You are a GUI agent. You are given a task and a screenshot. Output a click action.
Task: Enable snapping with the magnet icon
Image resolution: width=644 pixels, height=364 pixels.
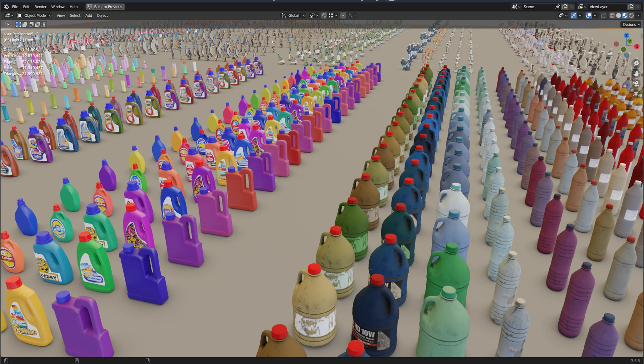324,15
